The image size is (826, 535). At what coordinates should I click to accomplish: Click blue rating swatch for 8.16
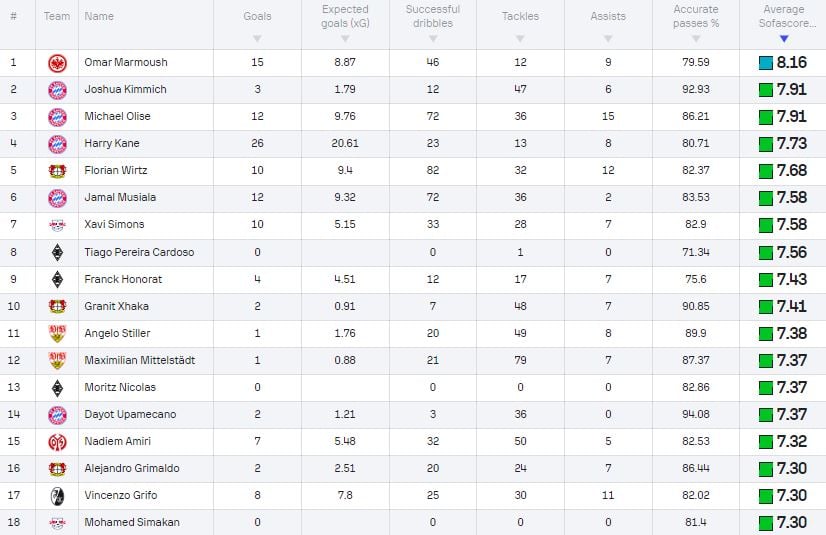tap(765, 63)
